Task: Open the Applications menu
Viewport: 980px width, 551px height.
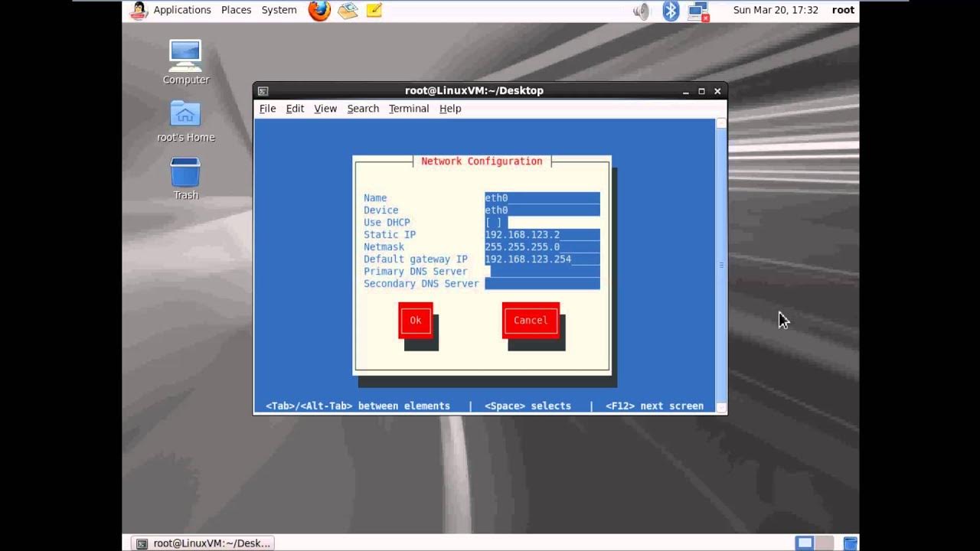Action: [182, 10]
